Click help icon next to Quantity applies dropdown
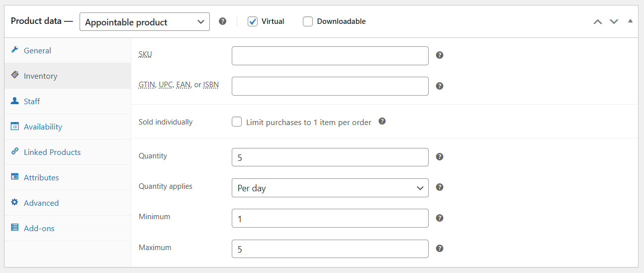 point(440,187)
